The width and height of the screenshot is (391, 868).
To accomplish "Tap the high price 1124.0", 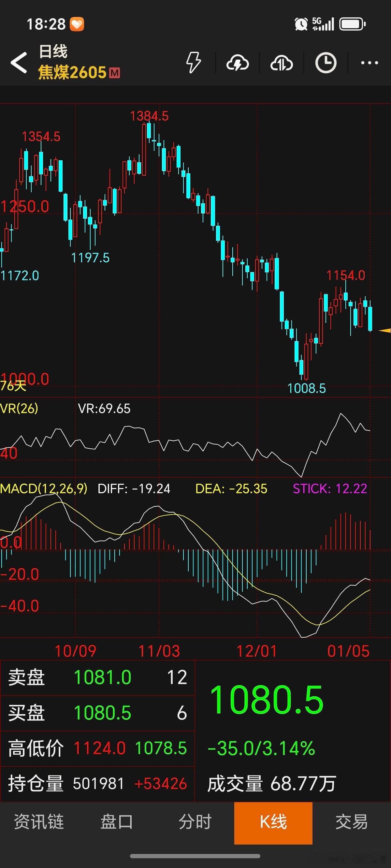I will pyautogui.click(x=100, y=748).
